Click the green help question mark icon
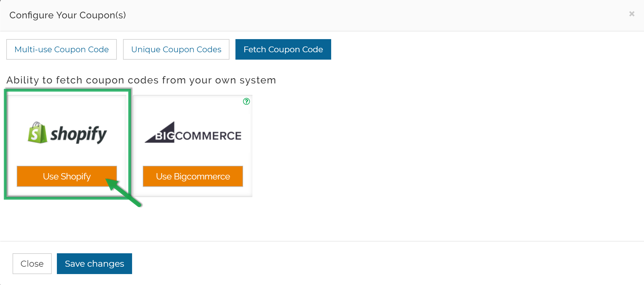The width and height of the screenshot is (644, 285). click(246, 101)
